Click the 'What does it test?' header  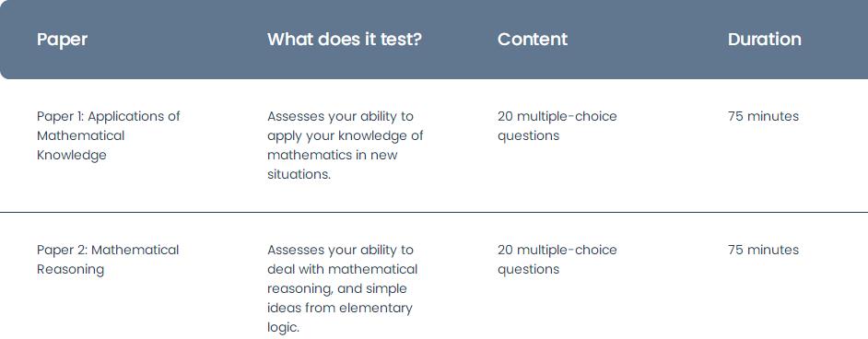(x=345, y=40)
